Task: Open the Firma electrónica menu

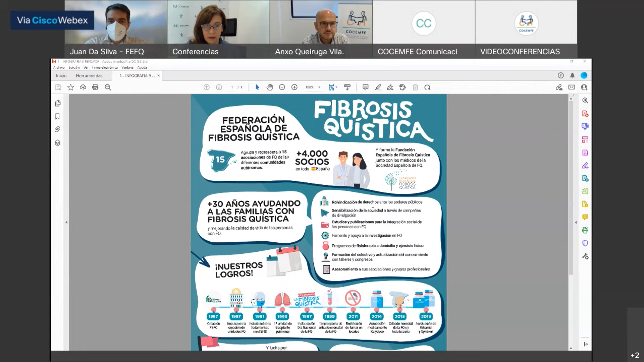Action: [105, 67]
